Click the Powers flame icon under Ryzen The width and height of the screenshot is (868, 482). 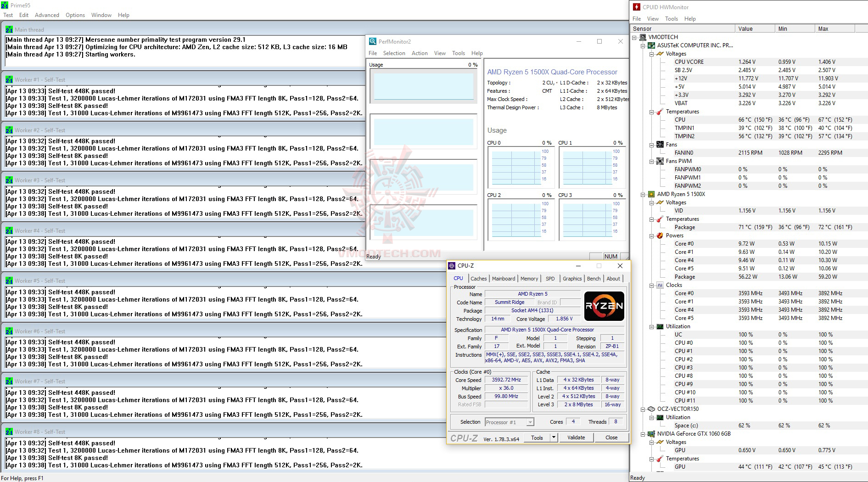660,235
